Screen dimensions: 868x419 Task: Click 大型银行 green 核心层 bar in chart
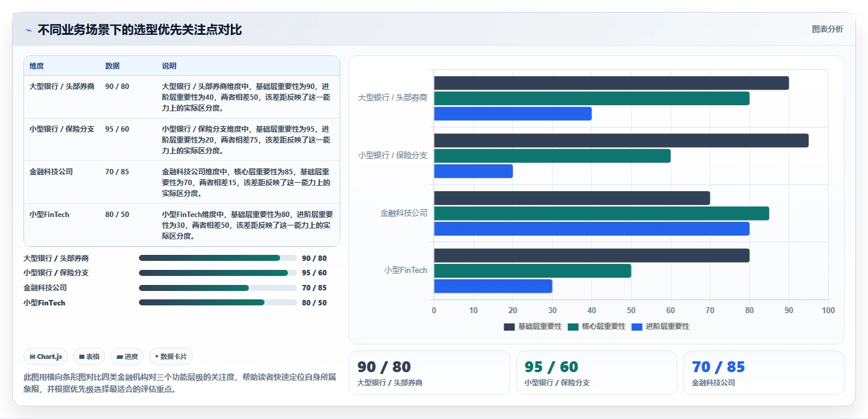(x=591, y=98)
